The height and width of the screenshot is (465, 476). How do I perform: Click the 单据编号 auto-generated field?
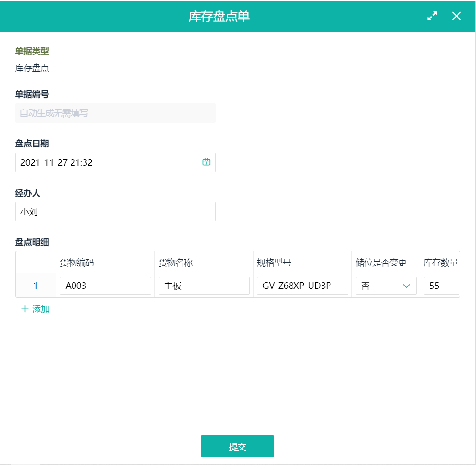coord(115,113)
